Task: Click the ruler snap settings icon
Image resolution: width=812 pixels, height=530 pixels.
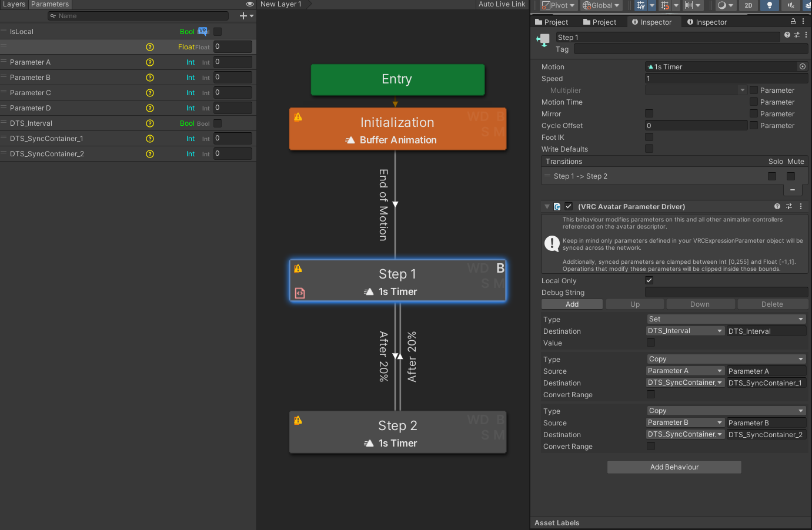Action: coord(689,5)
